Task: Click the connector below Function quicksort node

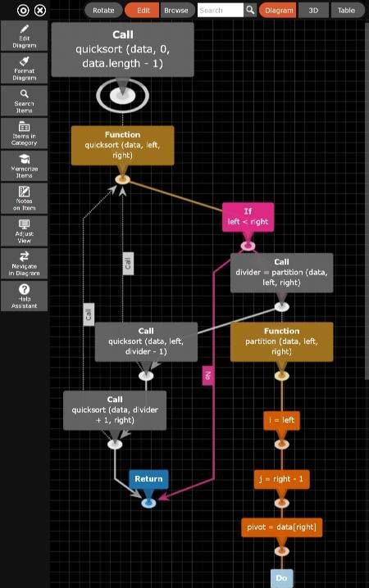Action: (123, 179)
